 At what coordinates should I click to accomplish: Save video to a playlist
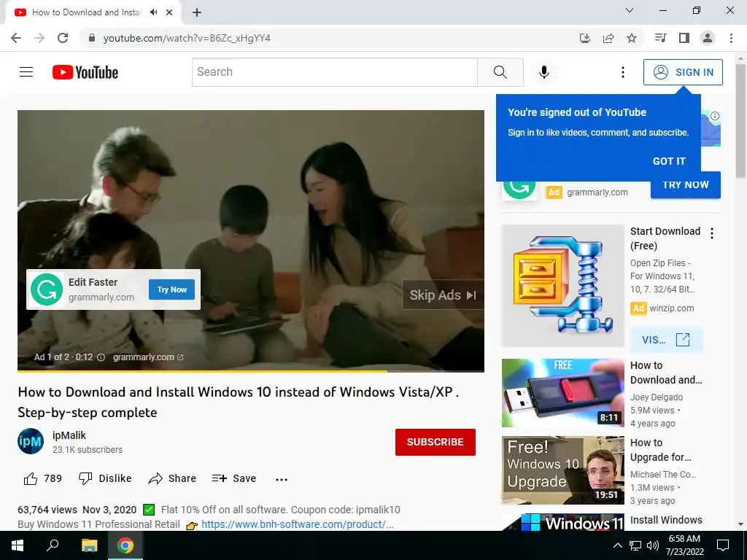234,478
